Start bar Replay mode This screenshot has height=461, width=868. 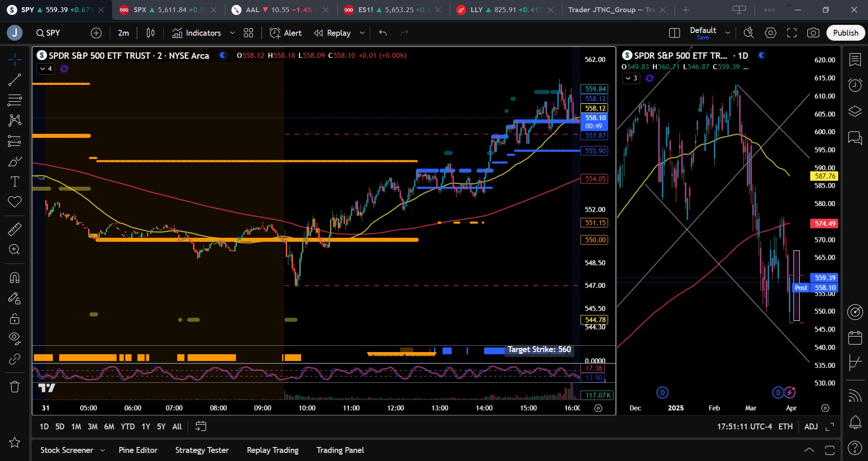click(x=333, y=33)
